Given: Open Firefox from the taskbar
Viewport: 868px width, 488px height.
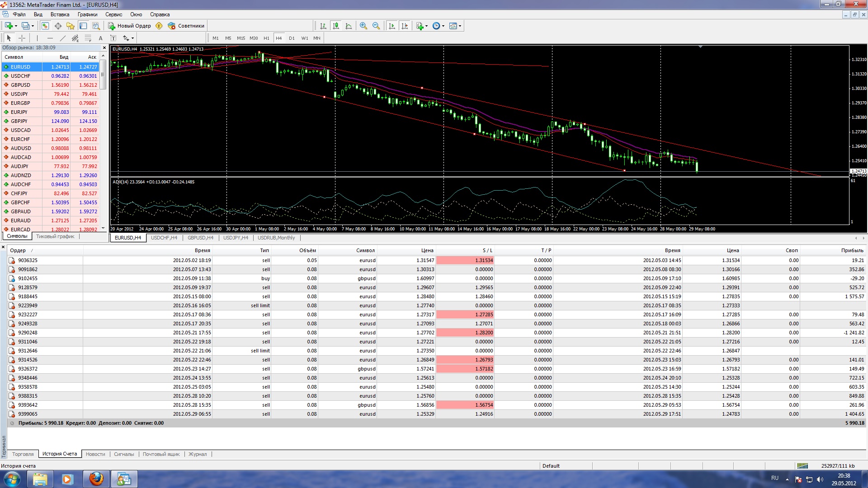Looking at the screenshot, I should coord(96,479).
